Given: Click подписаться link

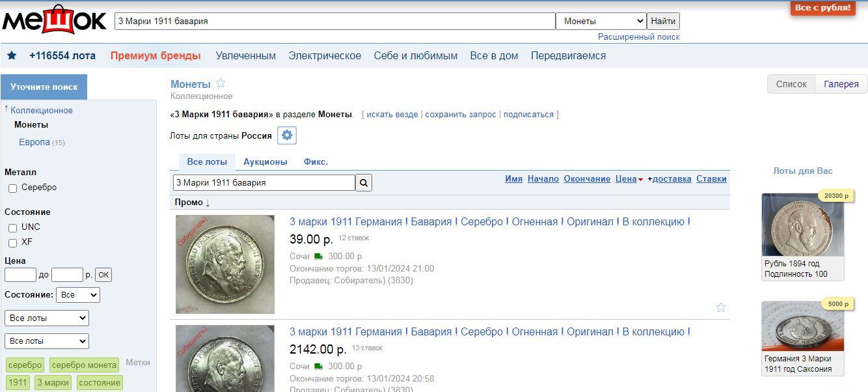Looking at the screenshot, I should (528, 115).
